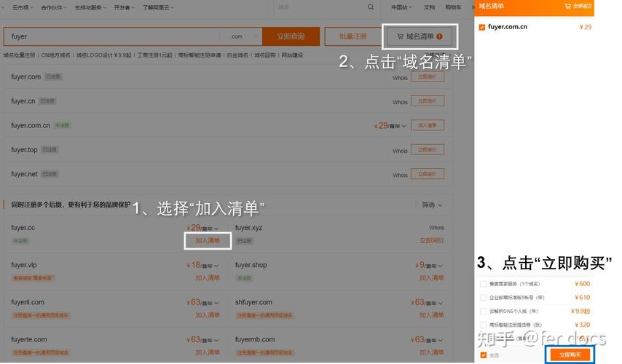
Task: Expand shfuyer.com ¥63 price dropdown
Action: pos(441,303)
